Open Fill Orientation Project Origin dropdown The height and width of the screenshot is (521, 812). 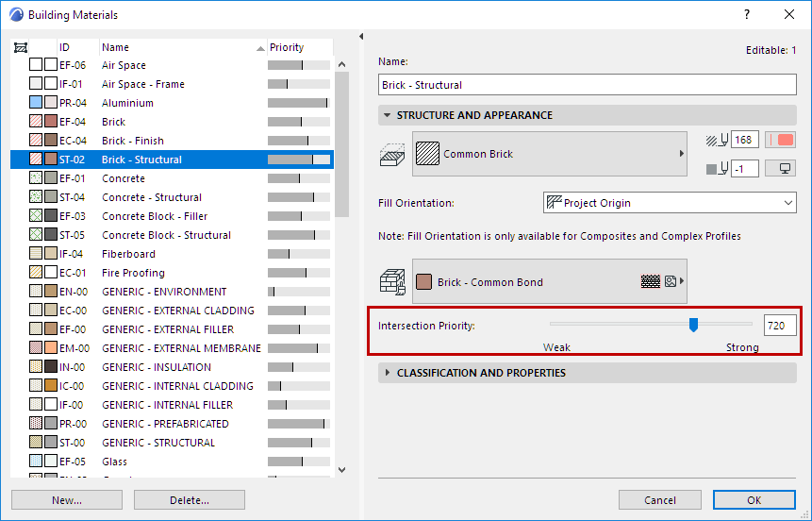670,203
